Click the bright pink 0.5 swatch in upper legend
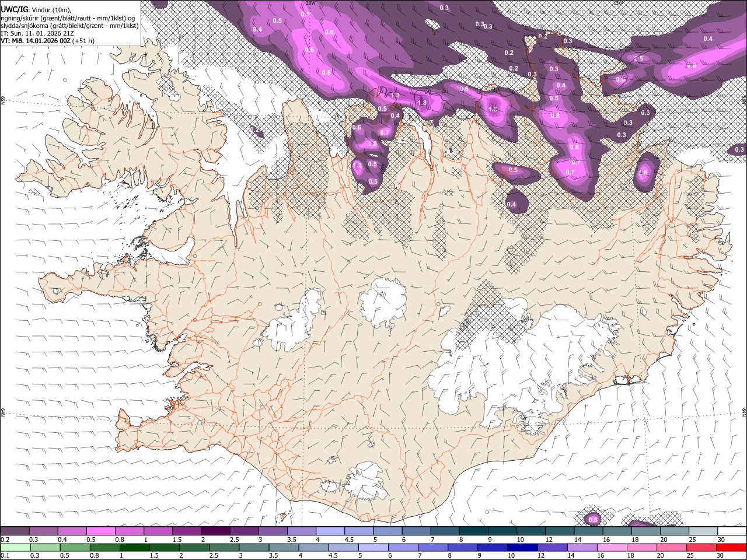The image size is (747, 560). (101, 531)
